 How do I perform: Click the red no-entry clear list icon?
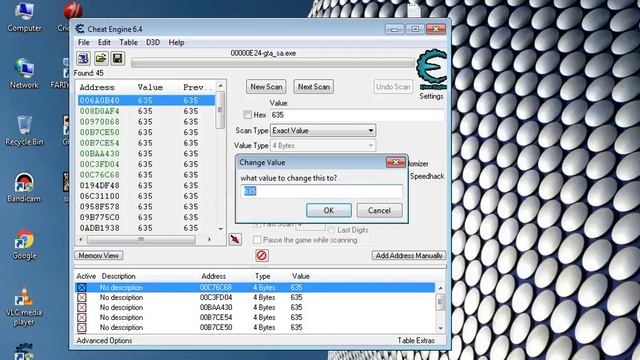[x=262, y=256]
